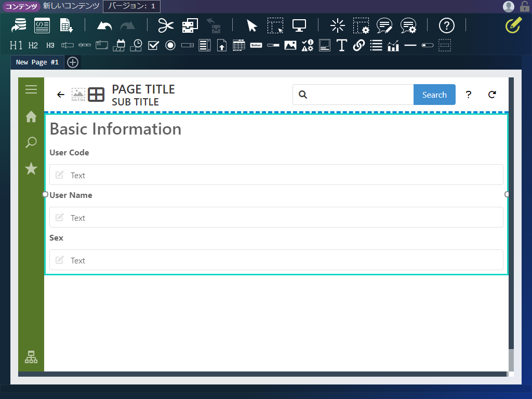
Task: Open the HTML source code view
Action: coord(42,25)
